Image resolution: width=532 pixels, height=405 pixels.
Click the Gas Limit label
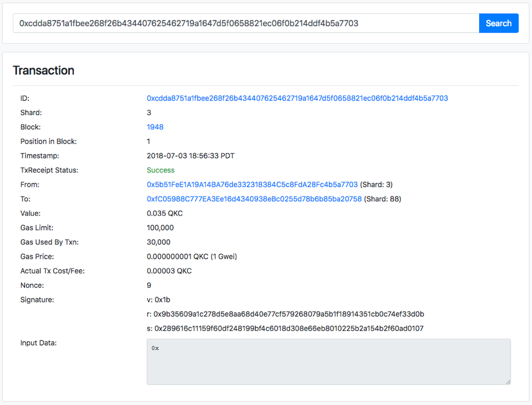click(37, 228)
